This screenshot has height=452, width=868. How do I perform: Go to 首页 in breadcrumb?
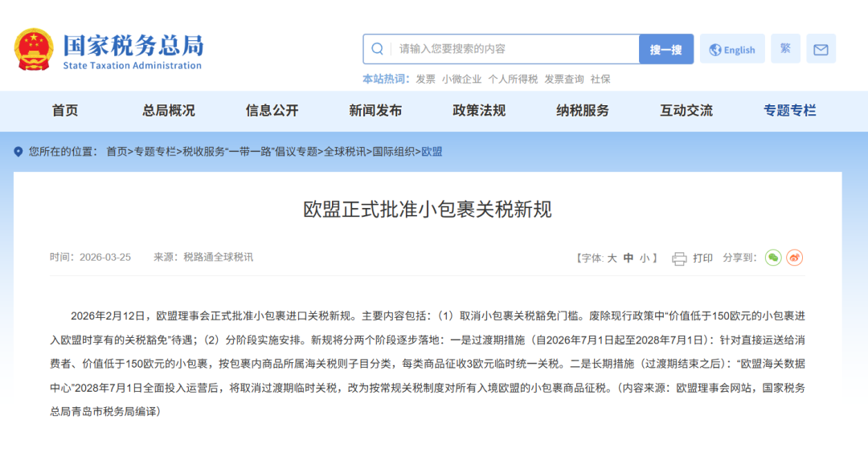pos(117,152)
